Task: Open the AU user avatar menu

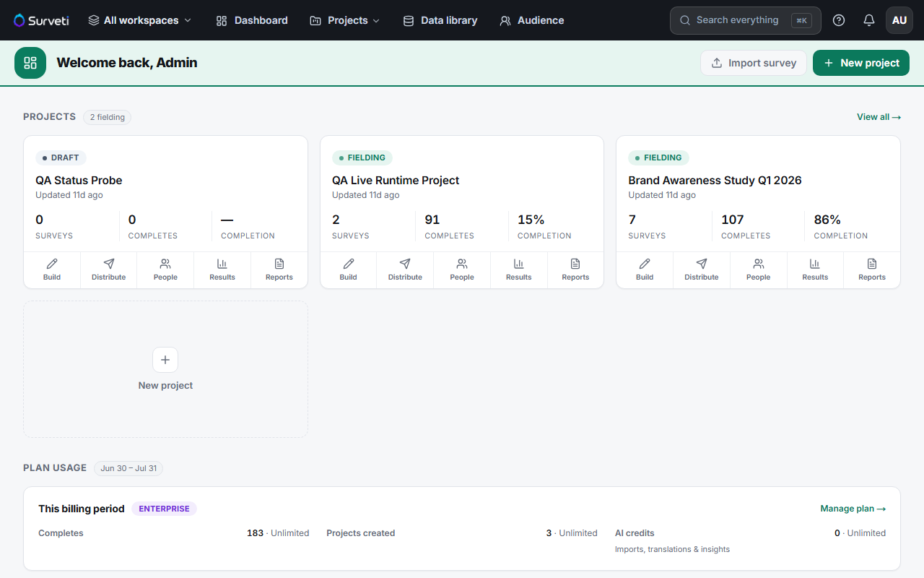Action: (899, 20)
